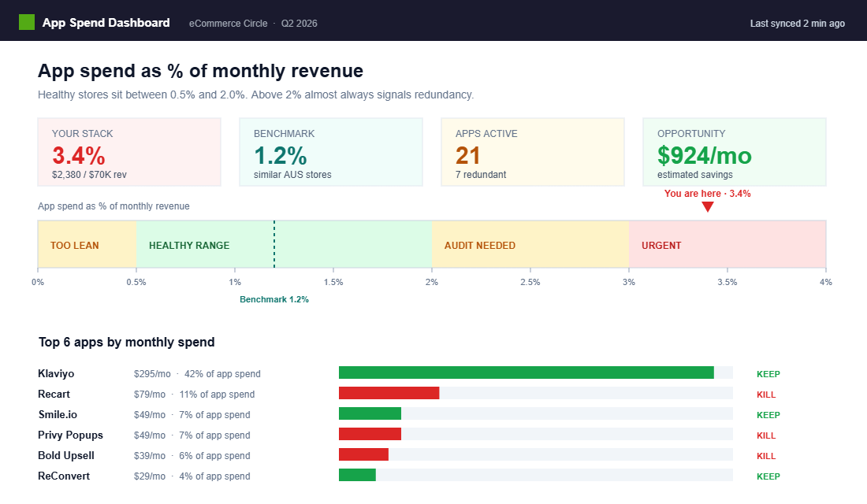This screenshot has width=867, height=504.
Task: Click the green ReConvert spend bar
Action: [357, 476]
